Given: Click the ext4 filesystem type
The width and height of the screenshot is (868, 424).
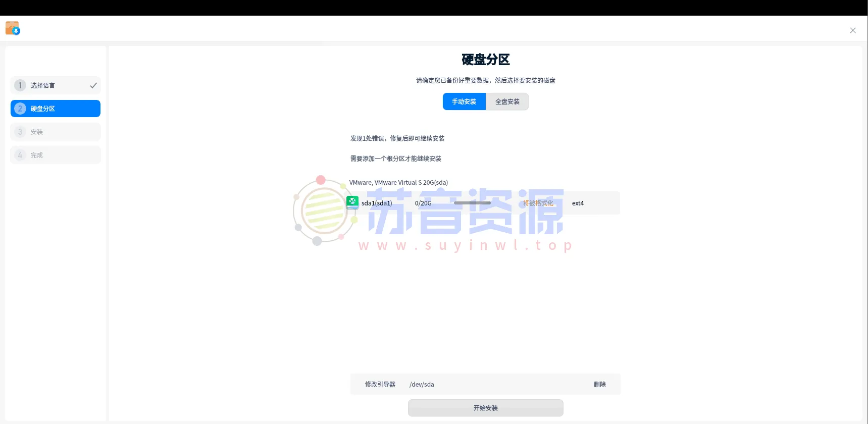Looking at the screenshot, I should pyautogui.click(x=578, y=203).
